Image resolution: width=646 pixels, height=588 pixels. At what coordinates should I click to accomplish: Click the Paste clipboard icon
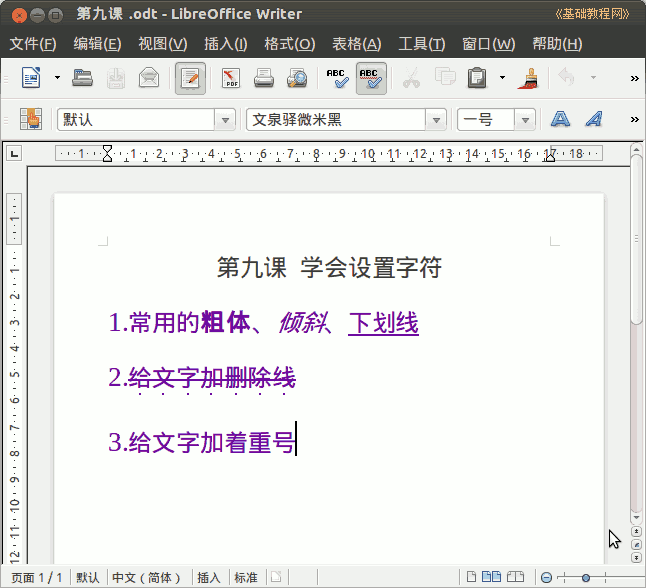[477, 77]
